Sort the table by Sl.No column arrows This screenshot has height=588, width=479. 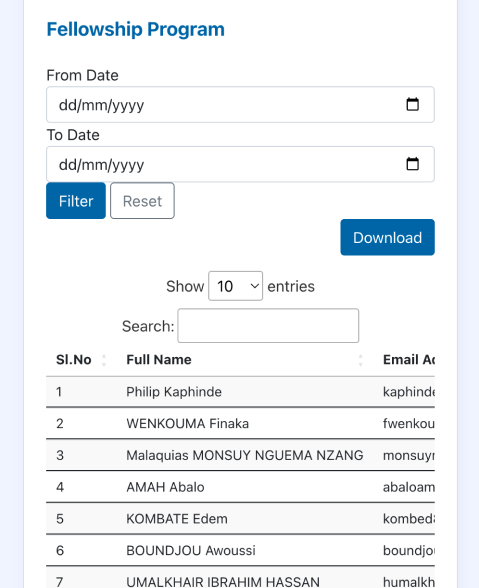104,360
